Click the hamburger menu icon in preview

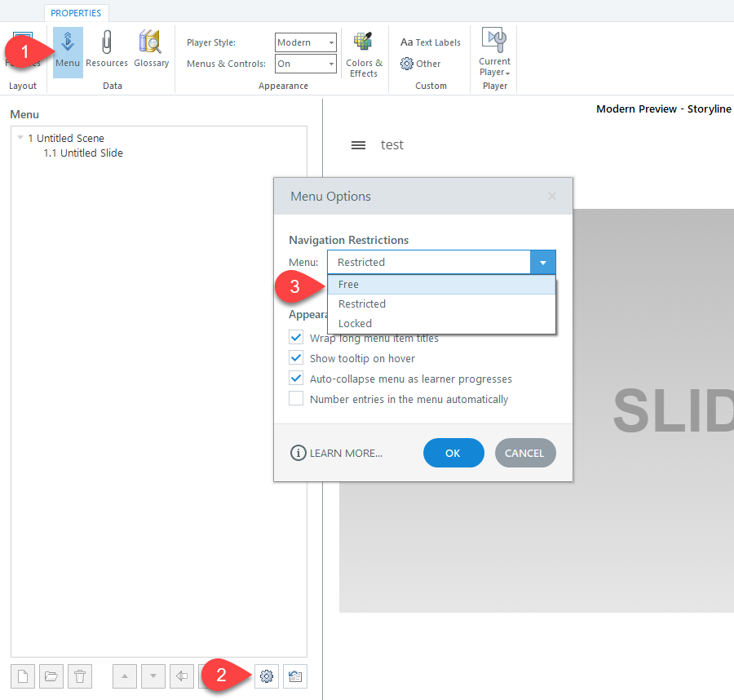[359, 145]
